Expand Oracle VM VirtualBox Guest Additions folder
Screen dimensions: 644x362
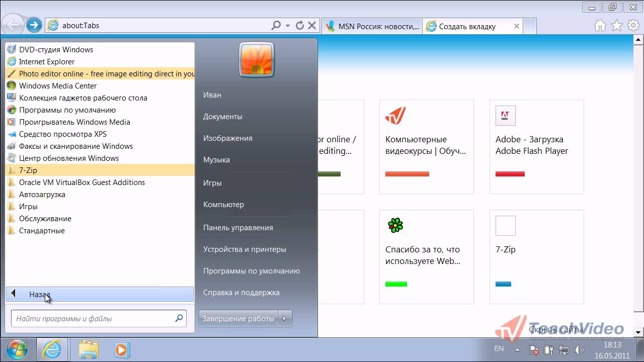click(x=100, y=182)
